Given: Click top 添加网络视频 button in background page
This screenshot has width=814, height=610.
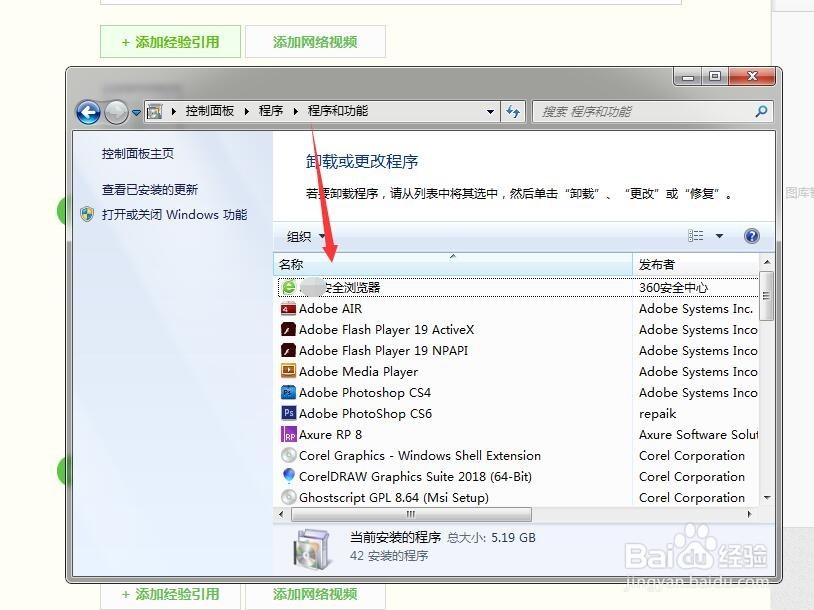Looking at the screenshot, I should tap(315, 42).
